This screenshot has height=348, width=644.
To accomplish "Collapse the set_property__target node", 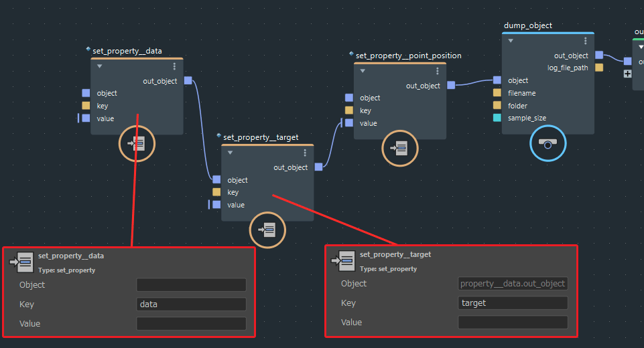I will (x=231, y=153).
